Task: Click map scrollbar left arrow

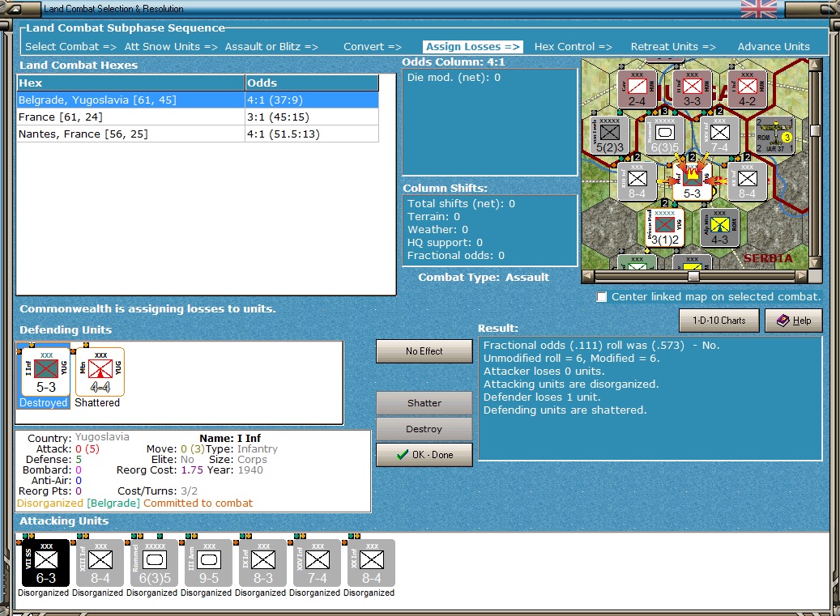Action: coord(588,276)
